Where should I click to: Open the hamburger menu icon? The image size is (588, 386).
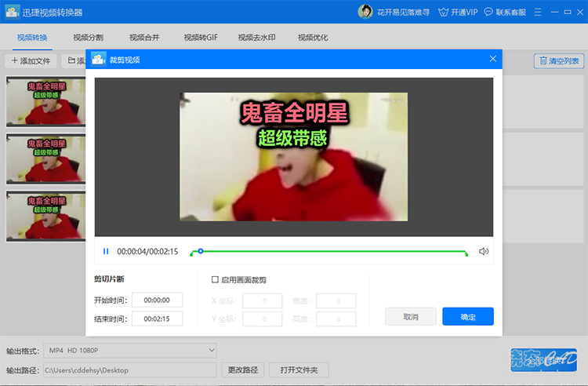click(x=538, y=13)
